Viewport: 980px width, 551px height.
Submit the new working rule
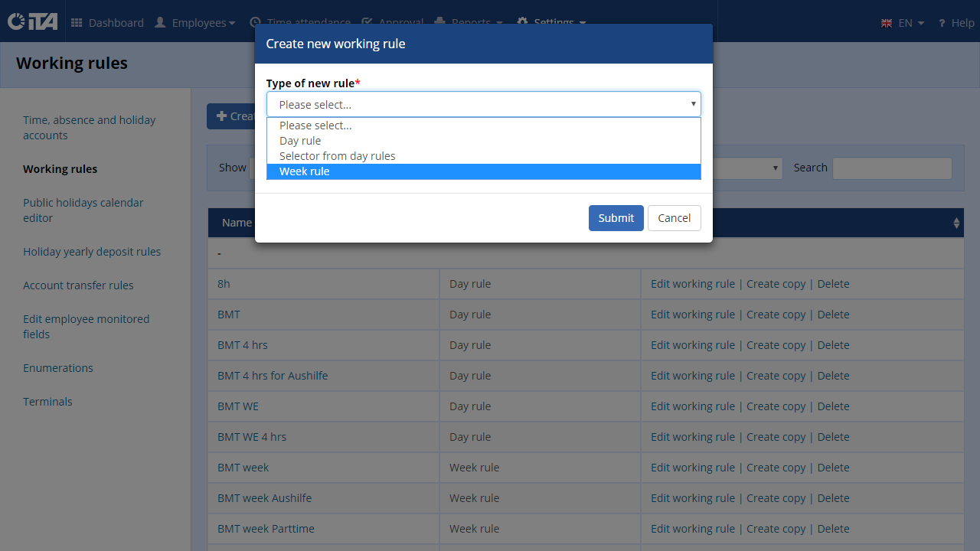(616, 218)
